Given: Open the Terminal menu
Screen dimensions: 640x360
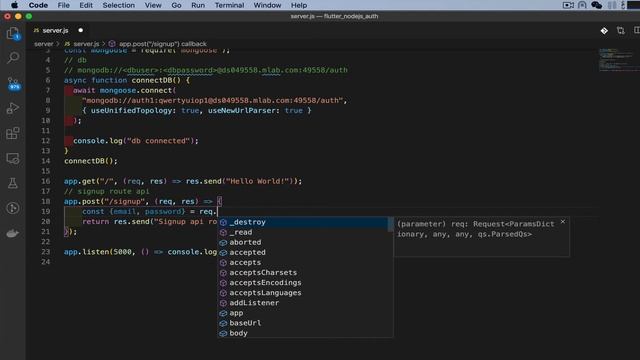Looking at the screenshot, I should pyautogui.click(x=229, y=5).
